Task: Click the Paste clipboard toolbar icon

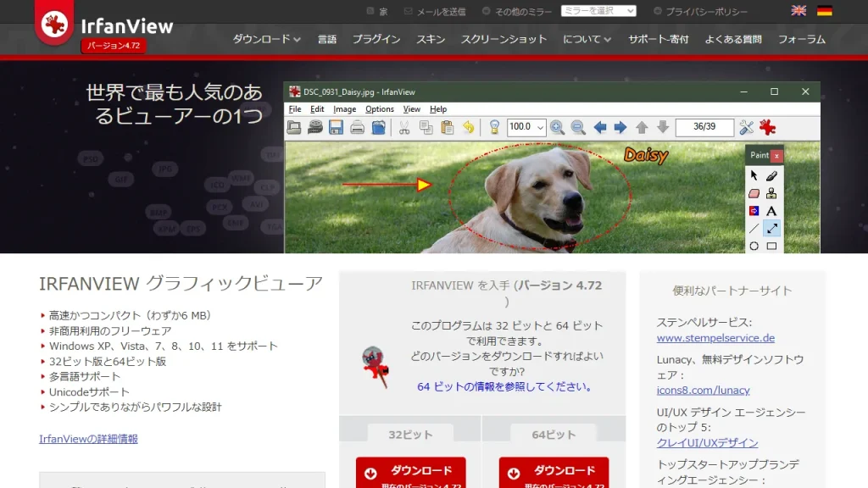Action: (448, 127)
